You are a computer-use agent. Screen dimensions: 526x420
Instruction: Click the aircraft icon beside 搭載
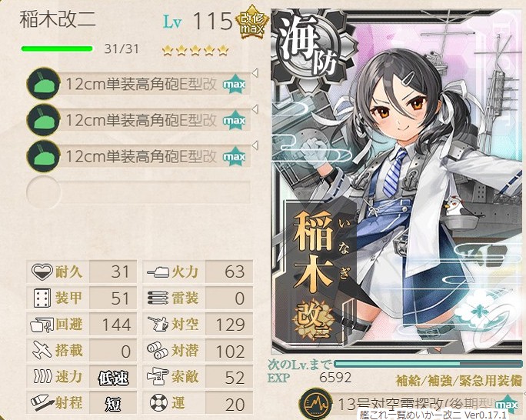tap(42, 350)
